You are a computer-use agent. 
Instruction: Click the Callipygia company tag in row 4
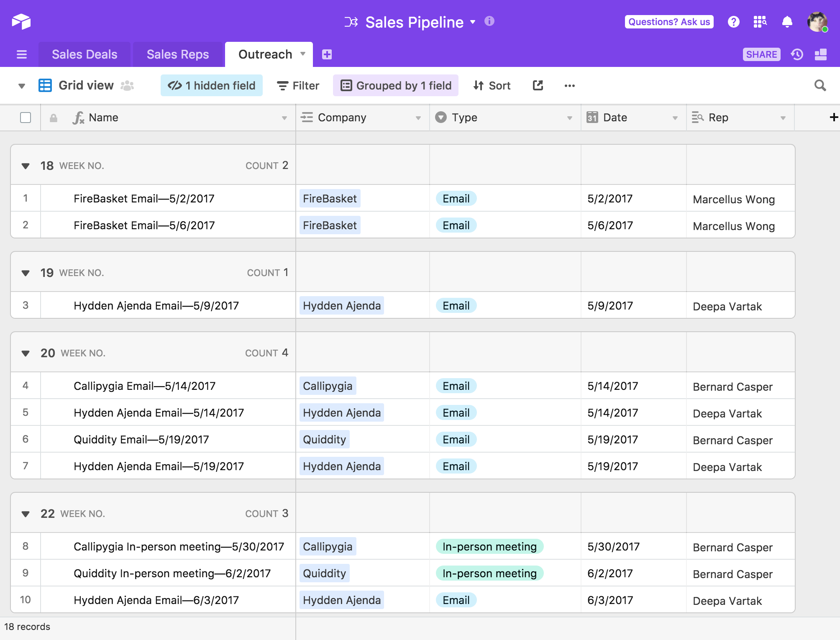click(x=328, y=386)
